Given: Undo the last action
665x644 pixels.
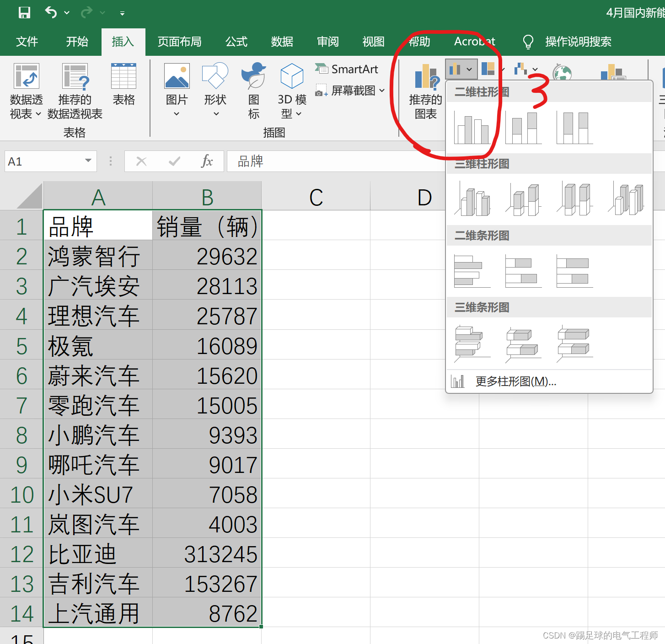Looking at the screenshot, I should (x=51, y=12).
